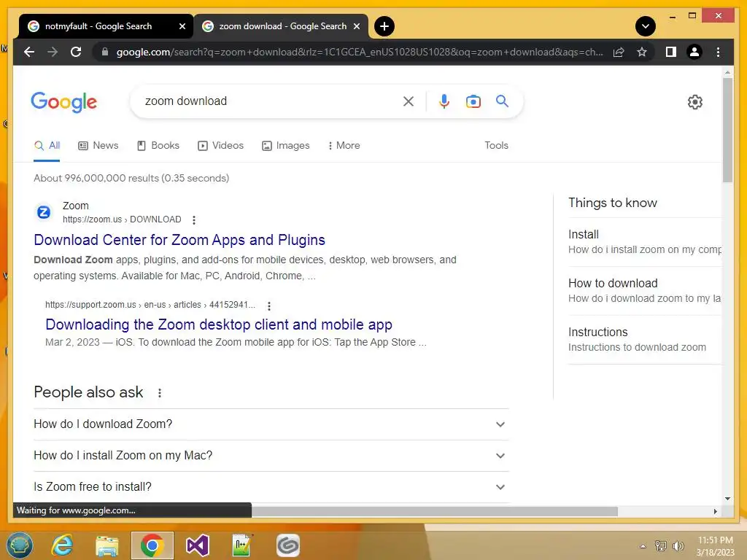747x560 pixels.
Task: Expand How do I install Zoom on my Mac?
Action: [x=271, y=456]
